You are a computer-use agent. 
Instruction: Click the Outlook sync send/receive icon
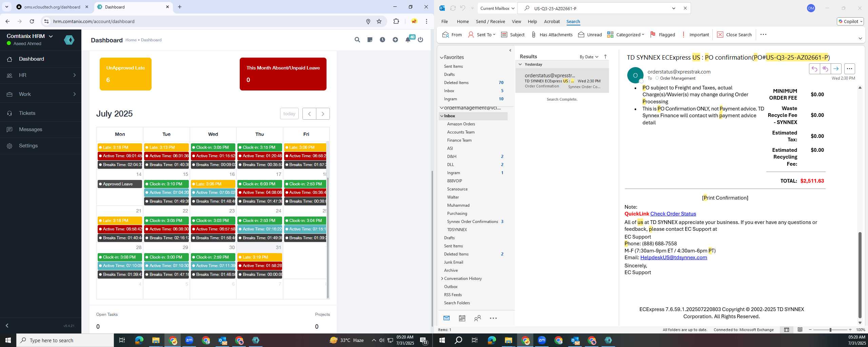[x=453, y=8]
